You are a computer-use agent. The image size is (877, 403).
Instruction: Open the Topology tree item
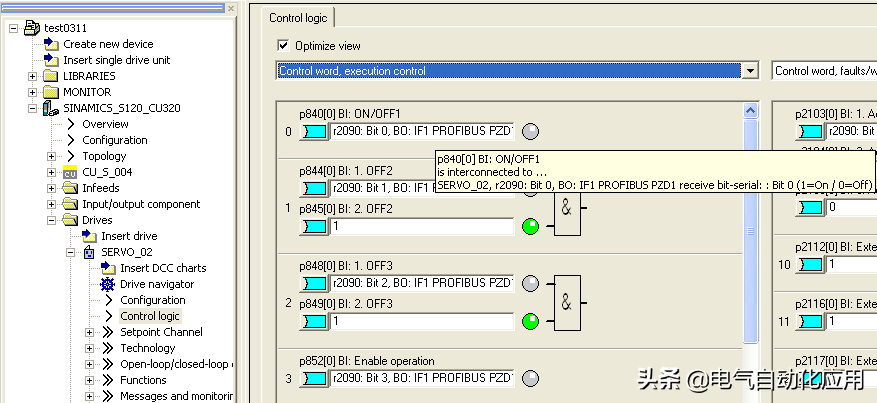(x=104, y=156)
